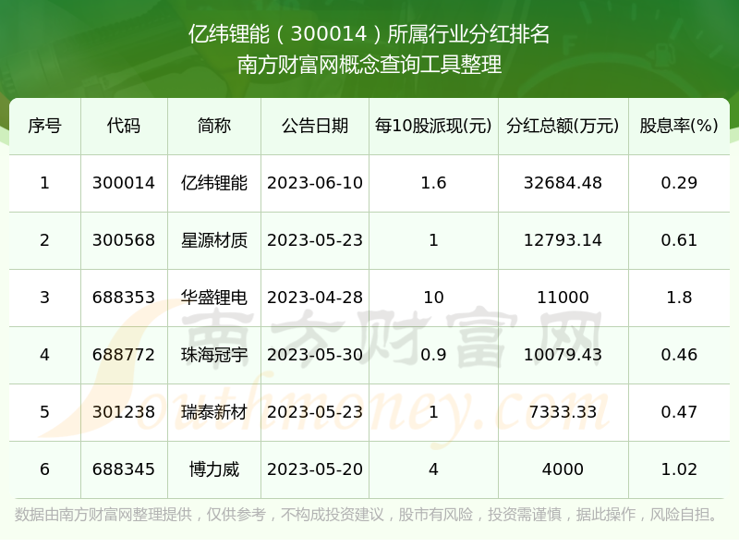Select stock code 300014 cell

[x=124, y=183]
